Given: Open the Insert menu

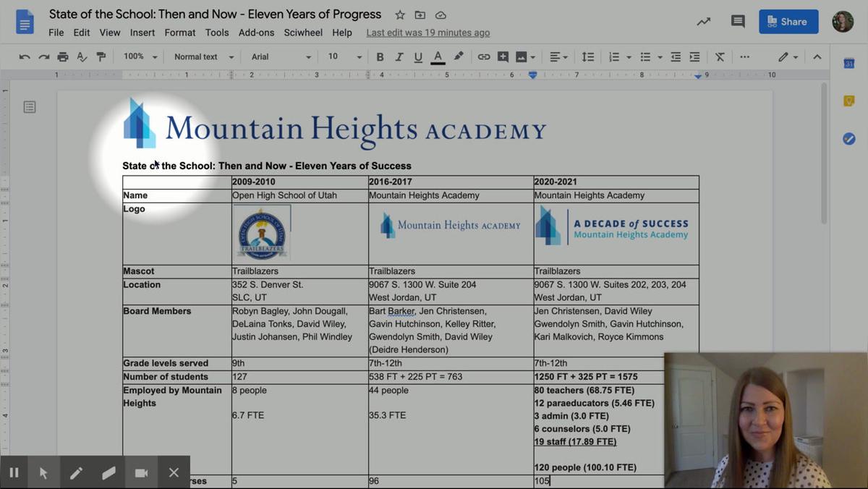Looking at the screenshot, I should [142, 33].
